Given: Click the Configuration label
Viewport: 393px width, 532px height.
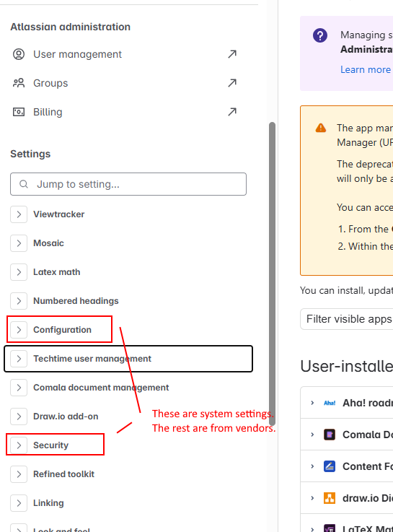Looking at the screenshot, I should (62, 330).
